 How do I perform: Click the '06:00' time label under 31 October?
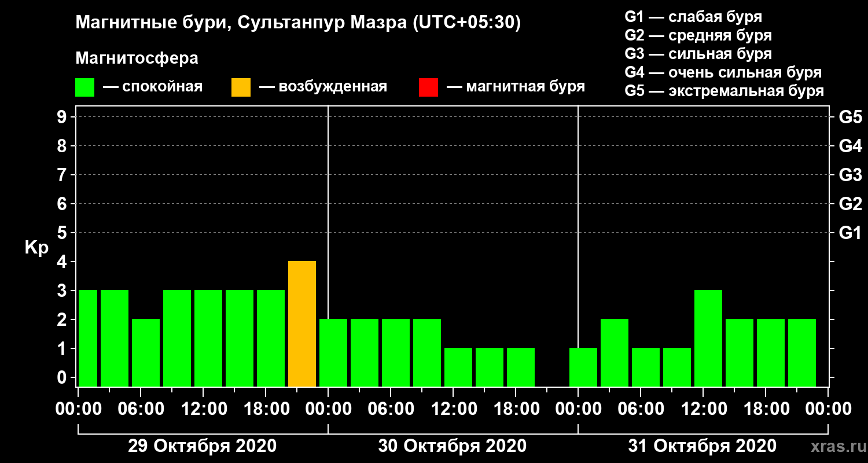(x=641, y=409)
